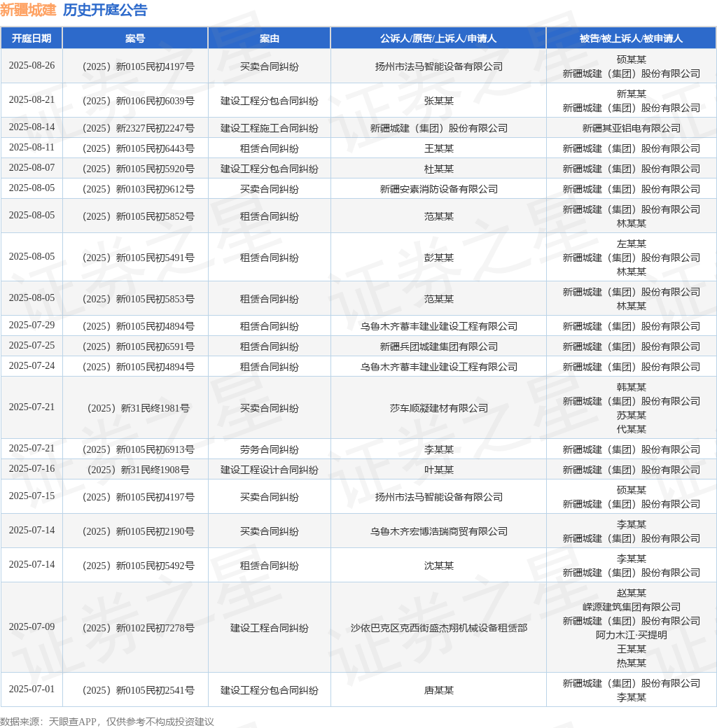Select case number (2025)新31民终1908号
Image resolution: width=717 pixels, height=728 pixels.
(x=139, y=470)
